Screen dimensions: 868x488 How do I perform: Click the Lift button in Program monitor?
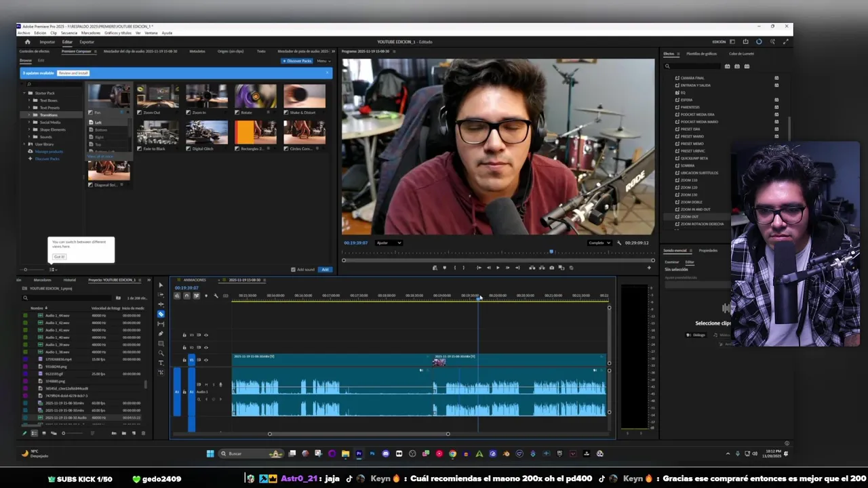532,268
